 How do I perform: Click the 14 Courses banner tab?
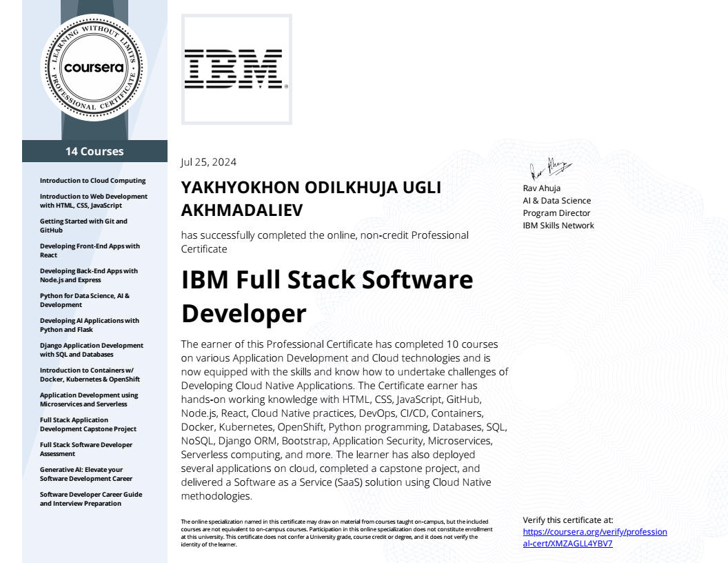pos(94,151)
